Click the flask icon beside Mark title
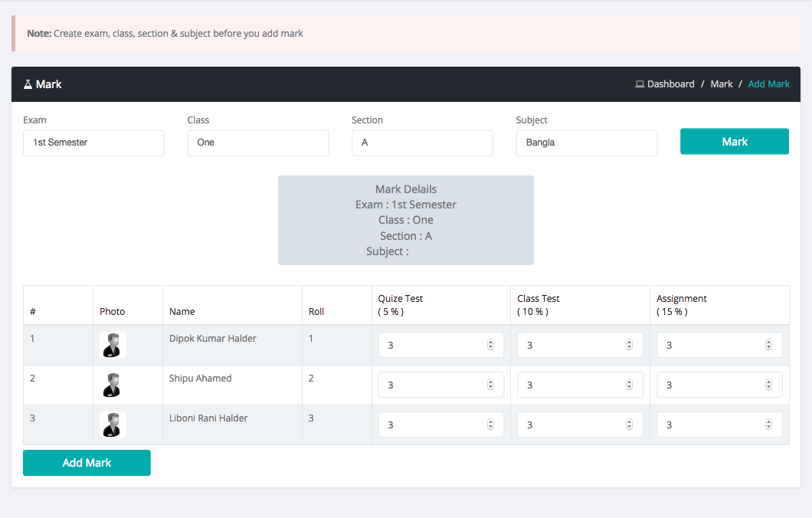Image resolution: width=812 pixels, height=518 pixels. tap(28, 84)
